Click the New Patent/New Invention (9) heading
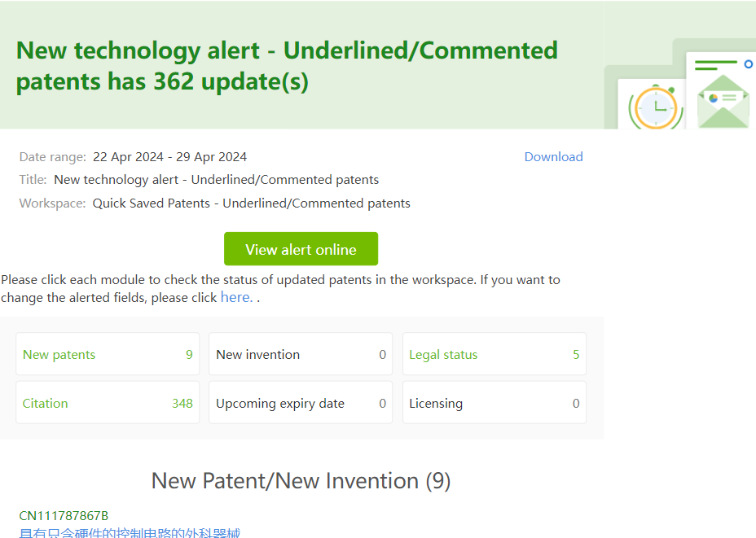Screen dimensions: 756x538 click(301, 481)
